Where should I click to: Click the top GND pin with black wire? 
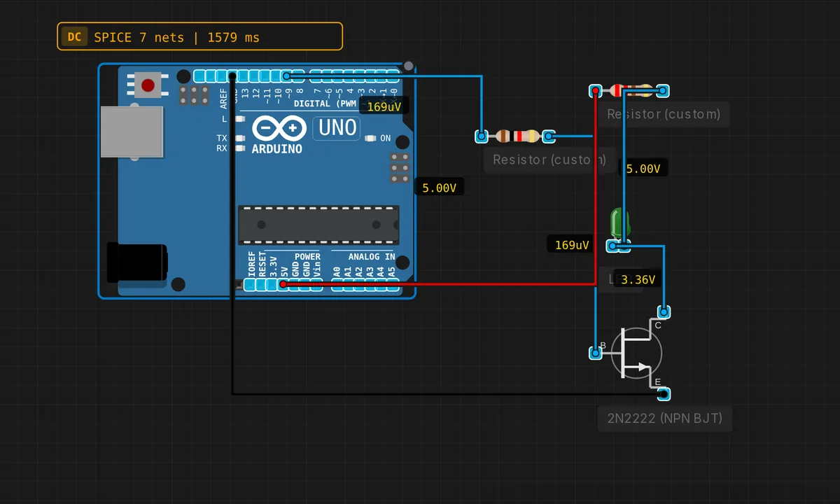(232, 76)
